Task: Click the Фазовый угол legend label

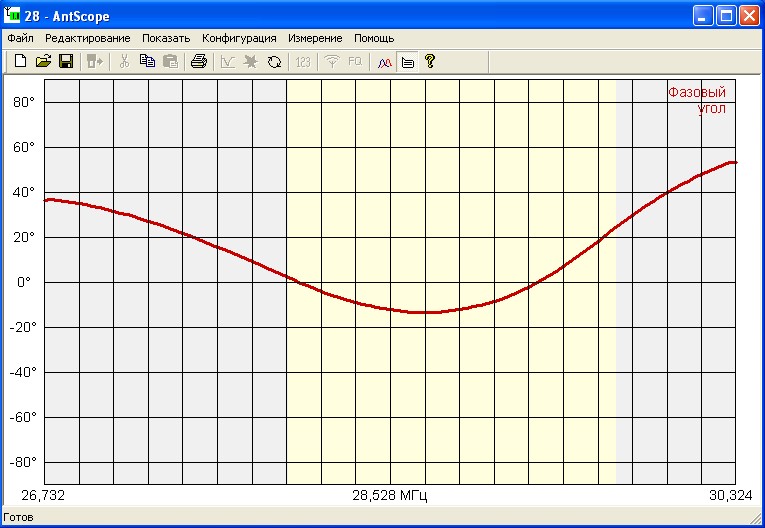Action: coord(697,101)
